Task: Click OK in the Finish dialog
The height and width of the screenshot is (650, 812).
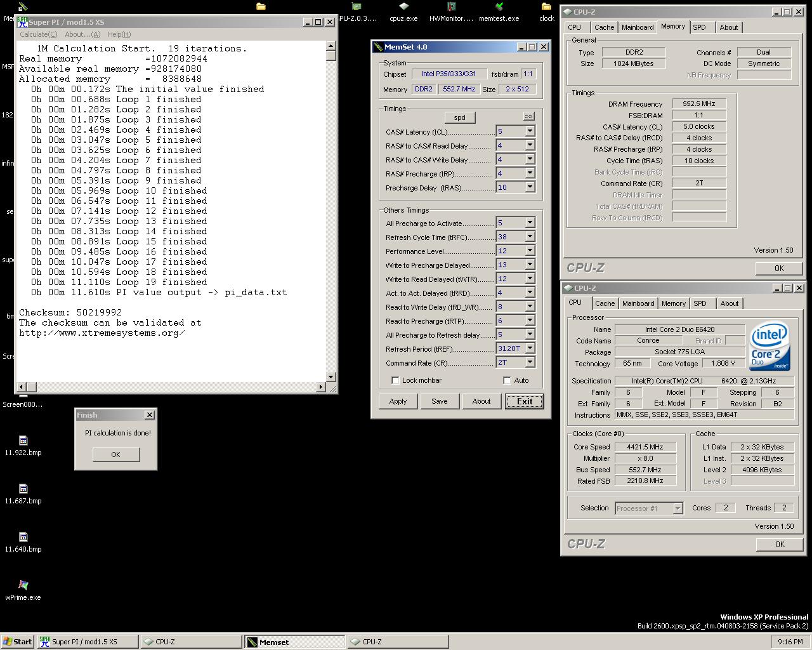Action: point(115,454)
